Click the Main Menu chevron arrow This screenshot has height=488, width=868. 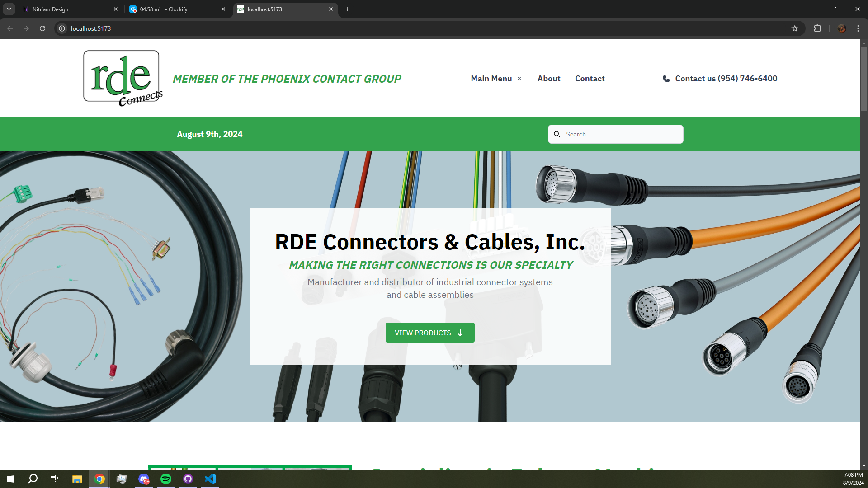519,79
